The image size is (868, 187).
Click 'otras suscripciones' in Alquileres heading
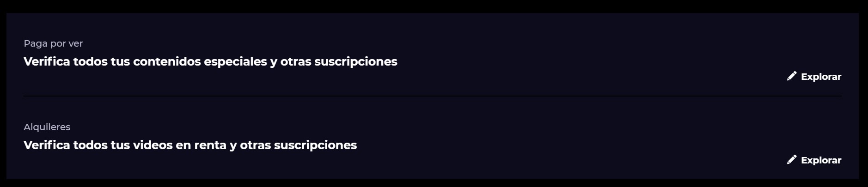pyautogui.click(x=298, y=145)
